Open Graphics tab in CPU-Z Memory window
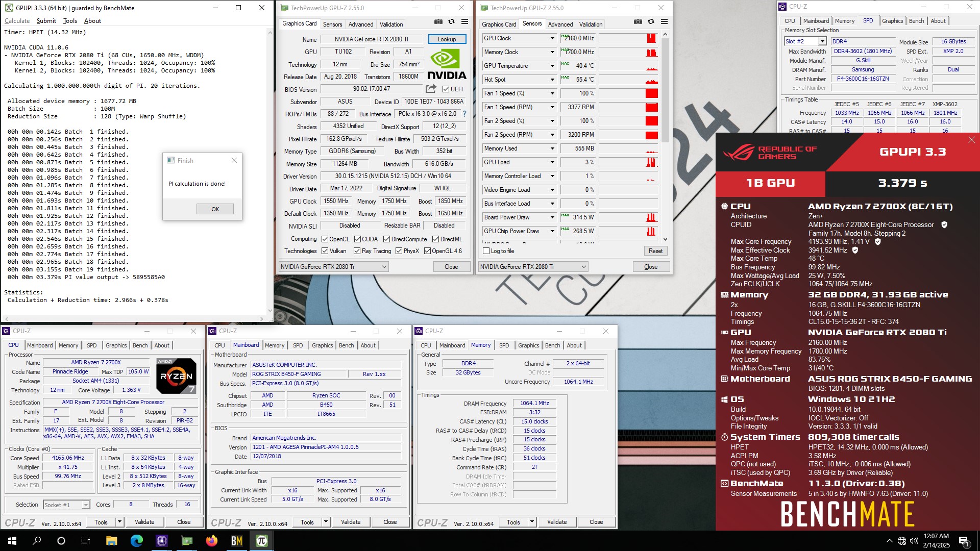 (528, 345)
